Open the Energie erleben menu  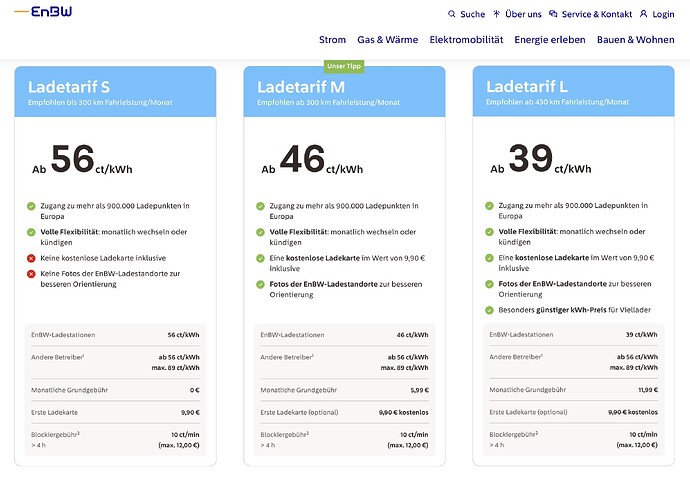pyautogui.click(x=550, y=40)
